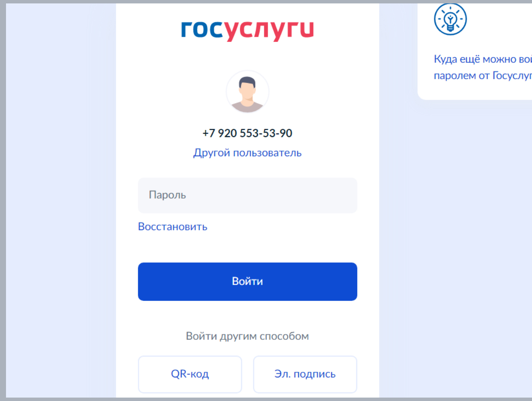Focus the Пароль input field
The image size is (532, 401).
(x=248, y=195)
